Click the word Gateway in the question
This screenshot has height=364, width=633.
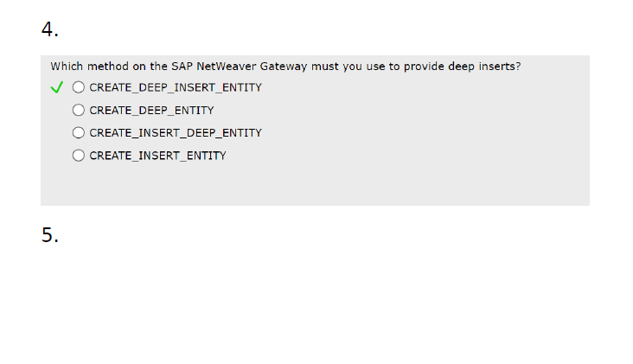click(284, 67)
